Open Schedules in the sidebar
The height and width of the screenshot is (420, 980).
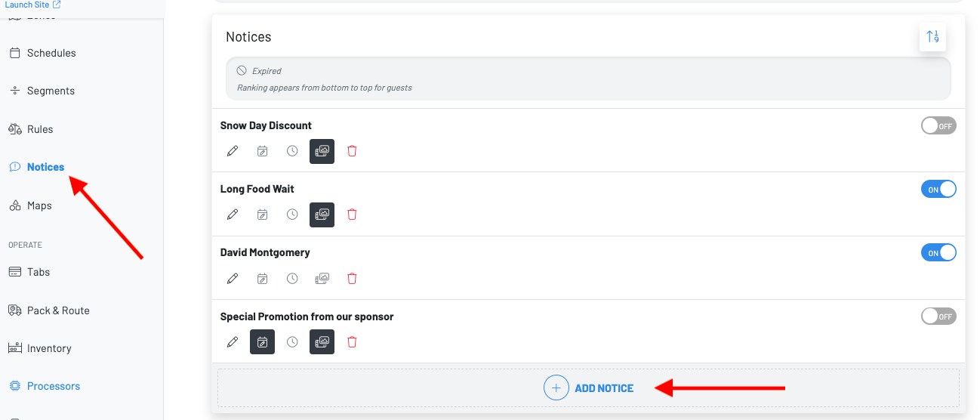(x=51, y=53)
